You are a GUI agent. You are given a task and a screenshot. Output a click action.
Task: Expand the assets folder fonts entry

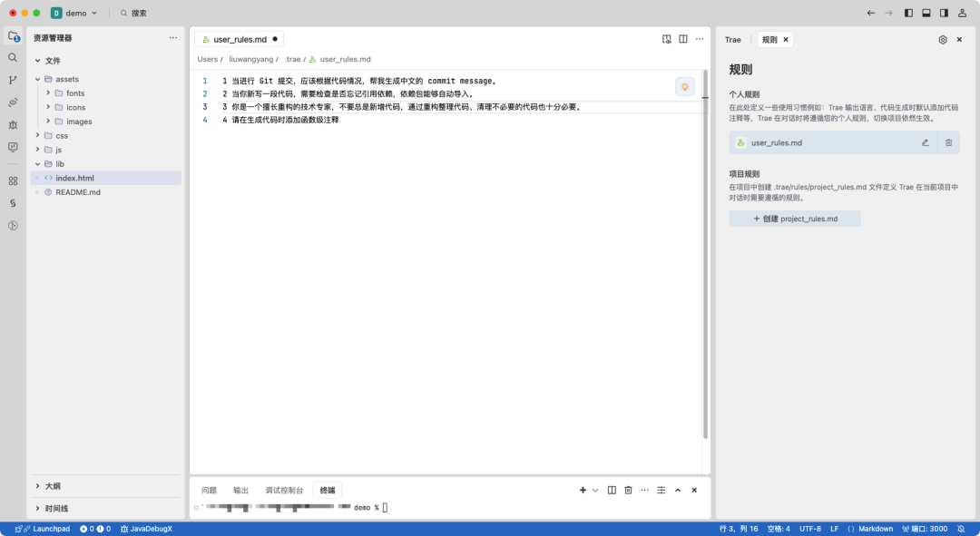(70, 93)
